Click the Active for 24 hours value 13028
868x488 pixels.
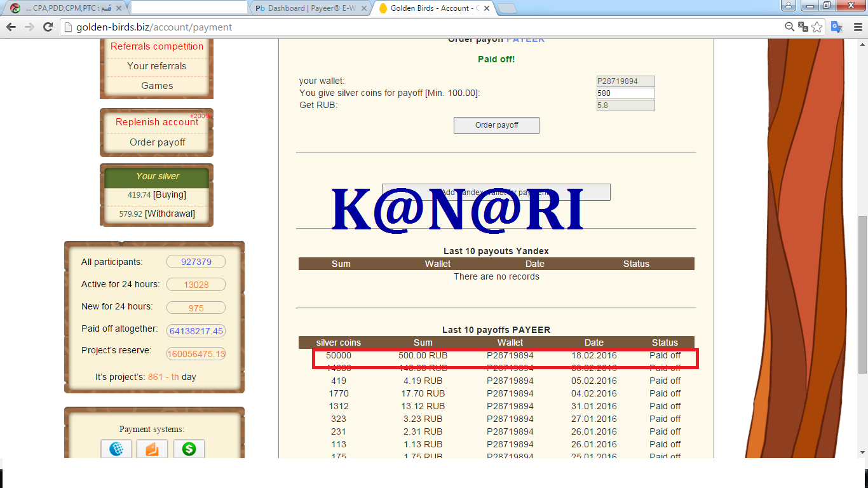[196, 285]
